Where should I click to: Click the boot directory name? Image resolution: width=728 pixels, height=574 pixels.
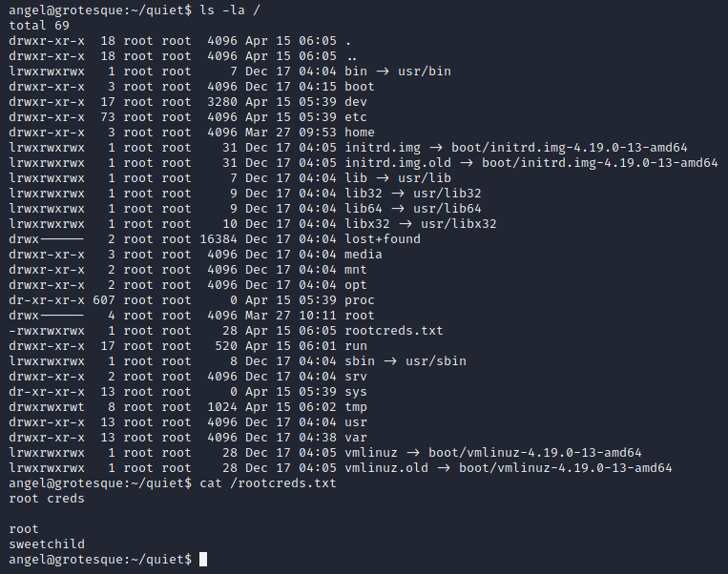(359, 87)
